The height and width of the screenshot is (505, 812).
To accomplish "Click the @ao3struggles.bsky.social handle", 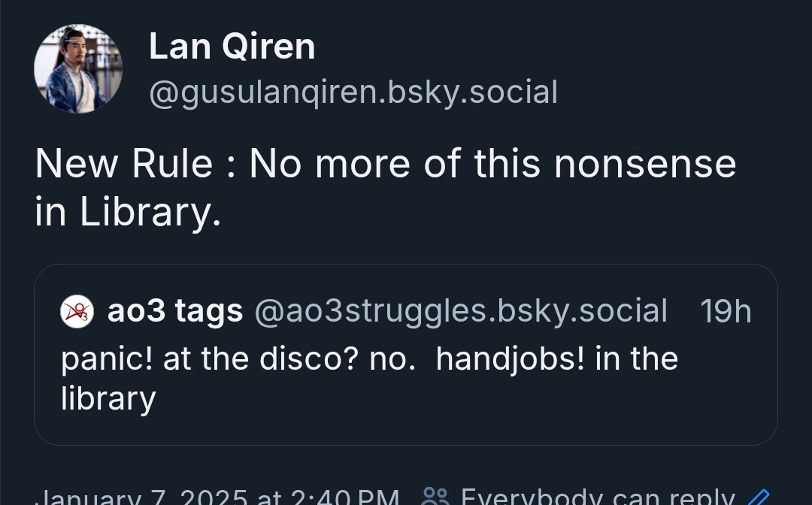I will (x=461, y=311).
